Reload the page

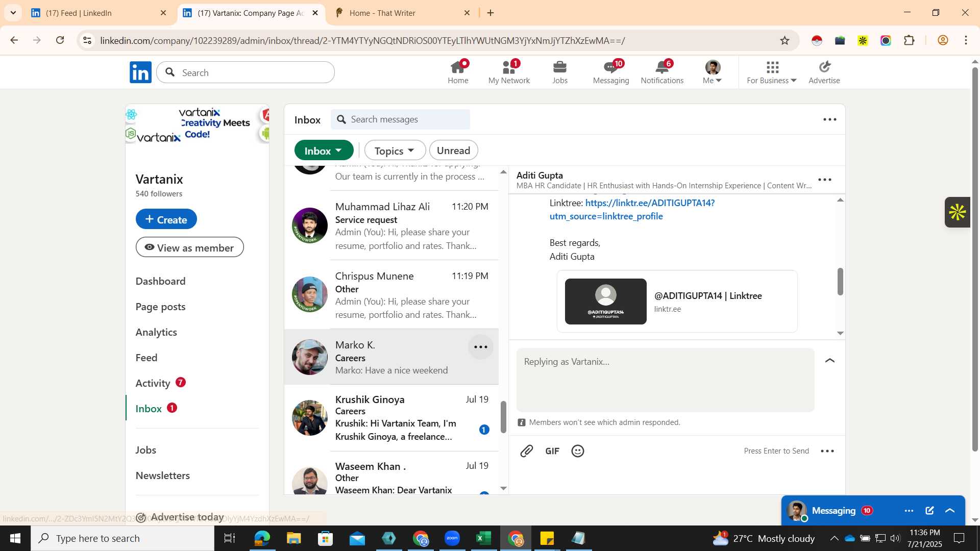click(x=60, y=40)
